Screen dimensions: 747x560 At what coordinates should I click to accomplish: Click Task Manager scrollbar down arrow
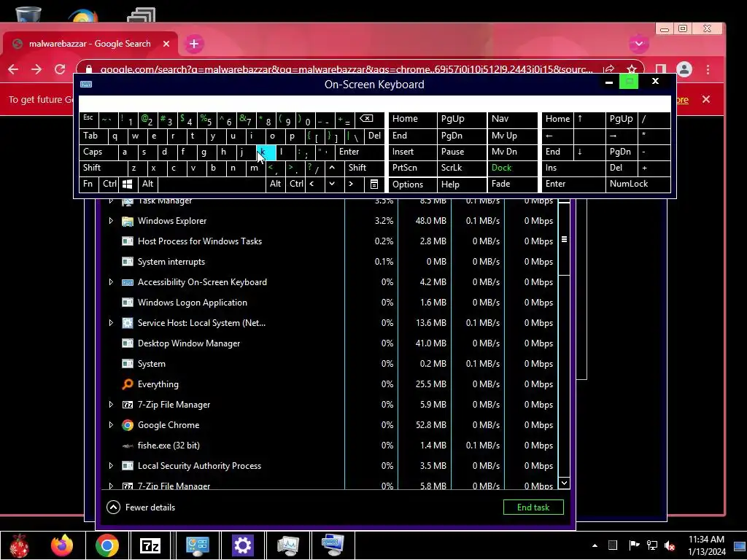(x=564, y=483)
